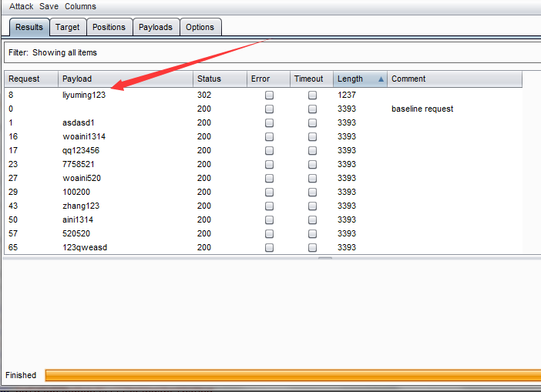Click the Finished status label

(x=21, y=375)
